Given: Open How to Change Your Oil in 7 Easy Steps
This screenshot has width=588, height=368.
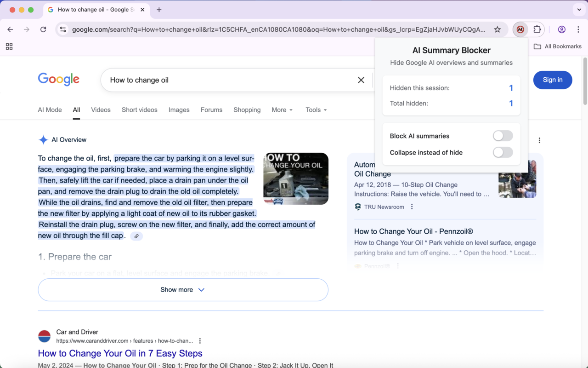Looking at the screenshot, I should pos(120,353).
